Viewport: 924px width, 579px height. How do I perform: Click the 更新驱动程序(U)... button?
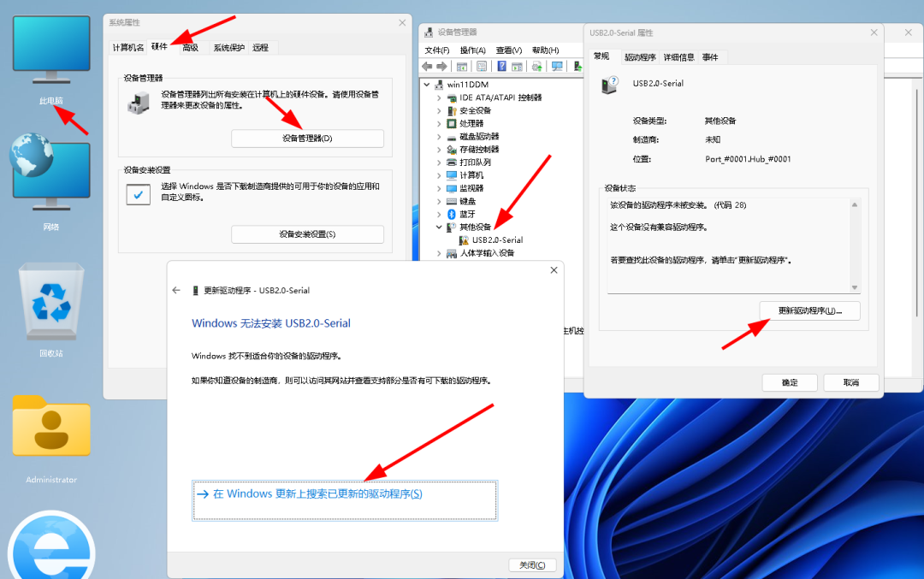pyautogui.click(x=809, y=311)
